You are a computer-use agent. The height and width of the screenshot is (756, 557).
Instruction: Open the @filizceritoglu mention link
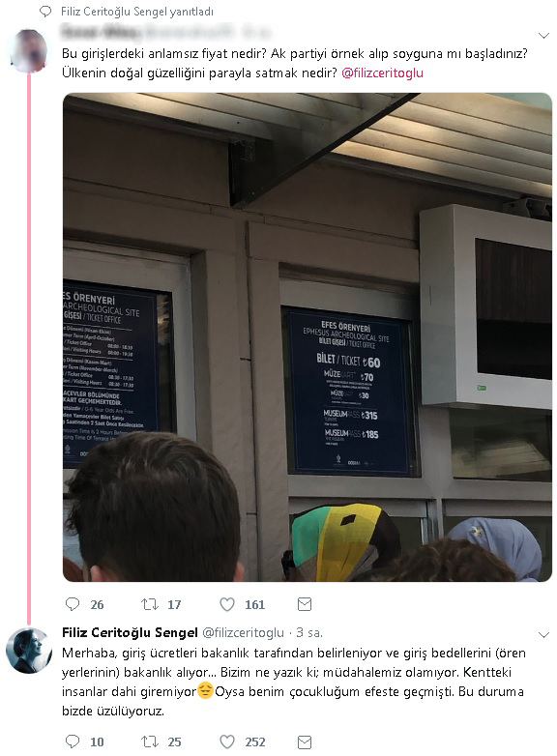tap(382, 73)
